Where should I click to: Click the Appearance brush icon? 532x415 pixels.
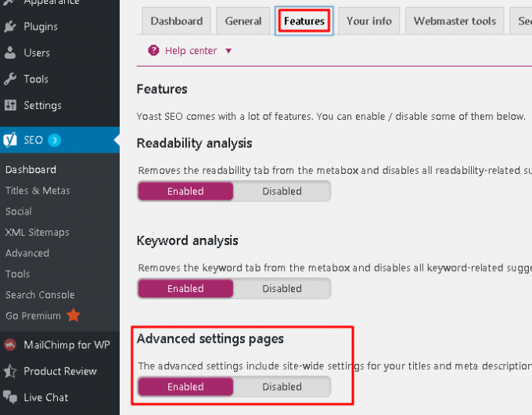pyautogui.click(x=10, y=2)
